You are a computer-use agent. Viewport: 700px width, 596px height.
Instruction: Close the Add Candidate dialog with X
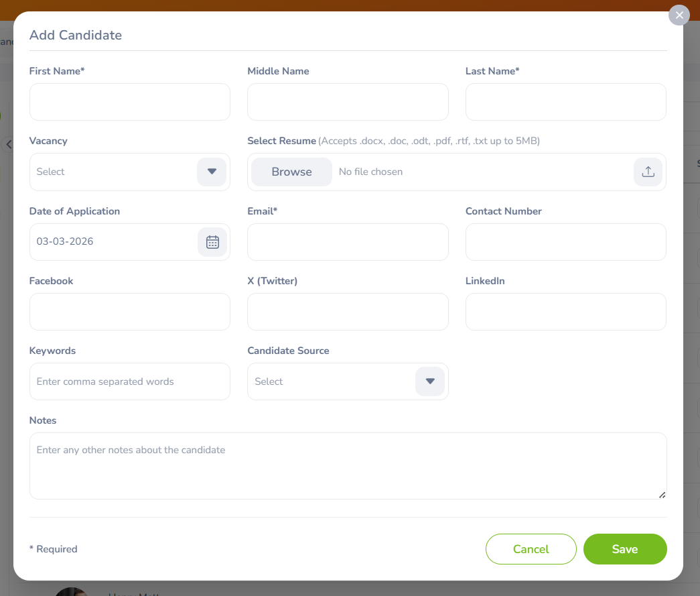tap(679, 15)
